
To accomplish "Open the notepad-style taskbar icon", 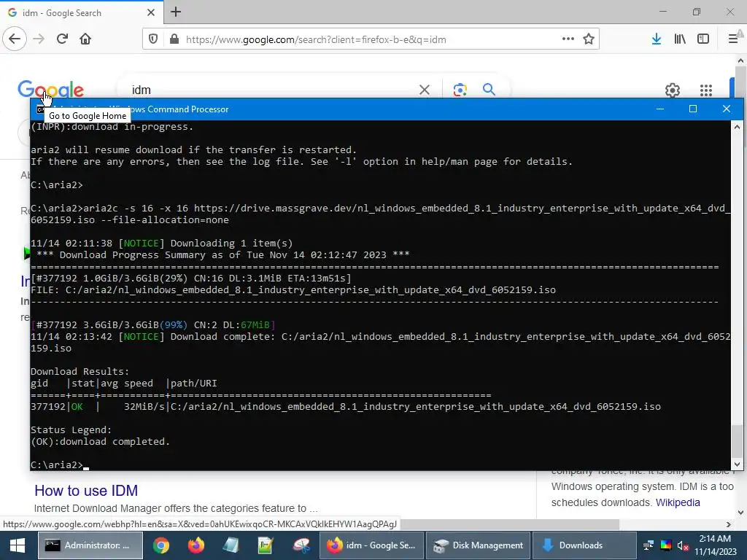I will (231, 545).
